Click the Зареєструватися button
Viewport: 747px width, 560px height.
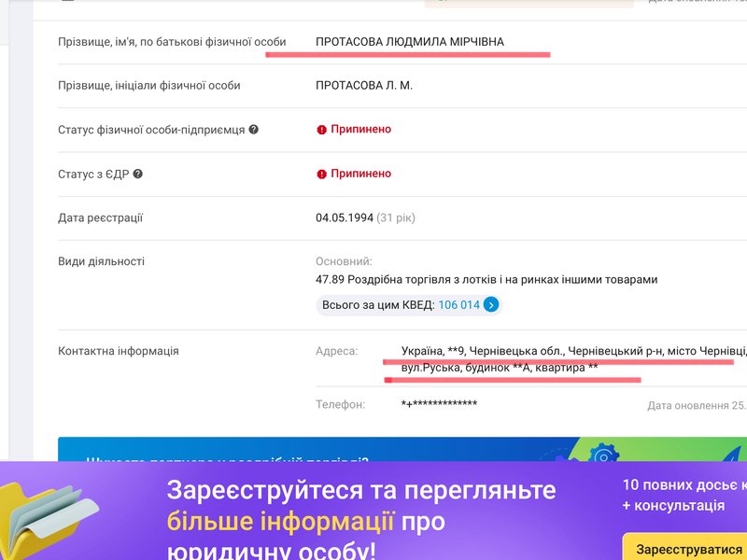pyautogui.click(x=684, y=549)
